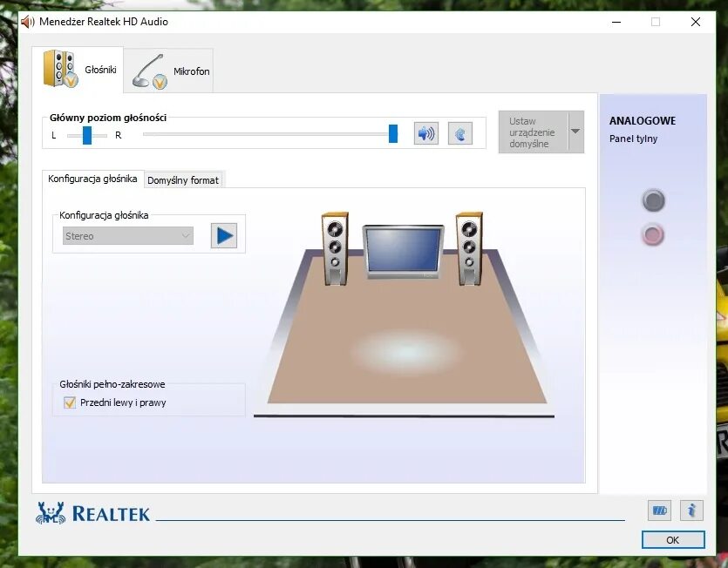Confirm with the OK button

[x=673, y=540]
